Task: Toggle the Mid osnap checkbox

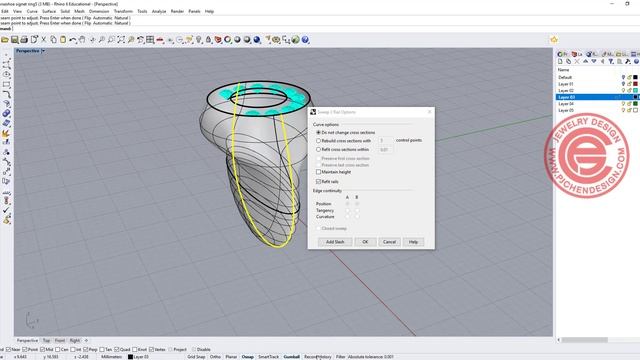Action: tap(42, 349)
